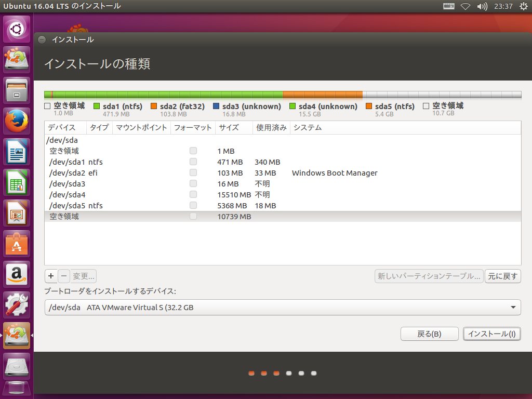Toggle format checkbox for /dev/sda4

[193, 194]
